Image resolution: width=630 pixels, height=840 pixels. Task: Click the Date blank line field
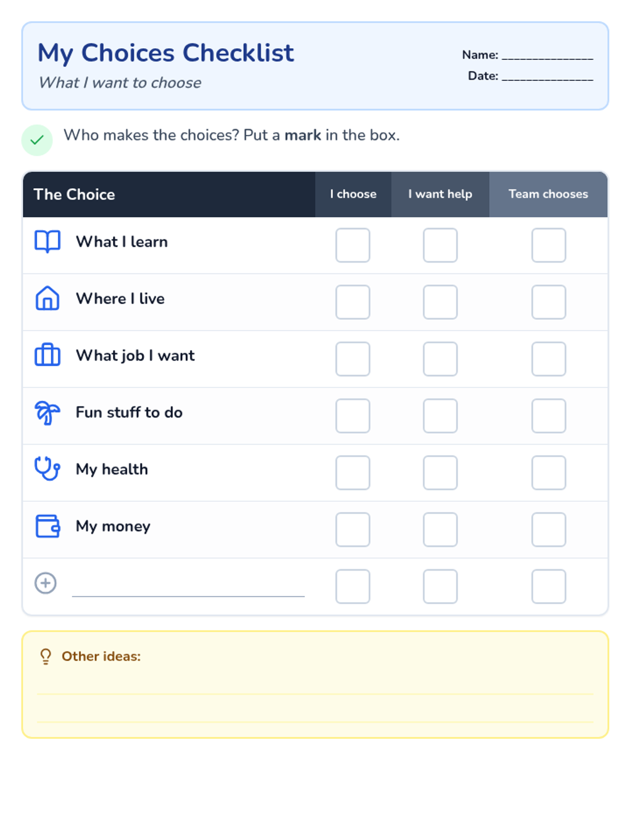coord(547,77)
